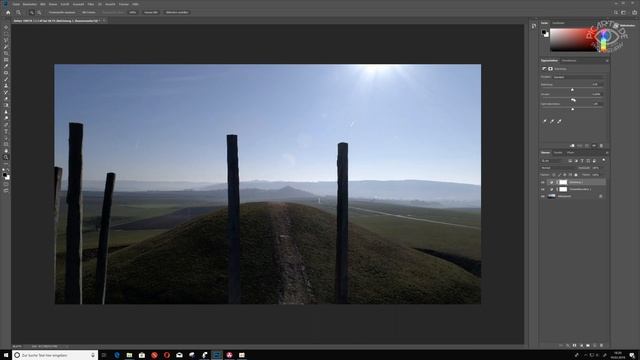Switch to the Farbfelder tab

[x=558, y=23]
